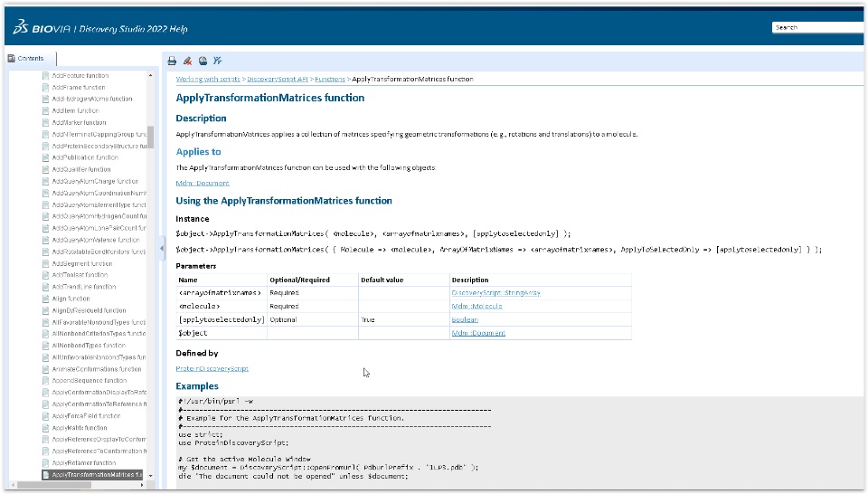Click the contents vertical scrollbar thumb
868x494 pixels.
coord(150,138)
